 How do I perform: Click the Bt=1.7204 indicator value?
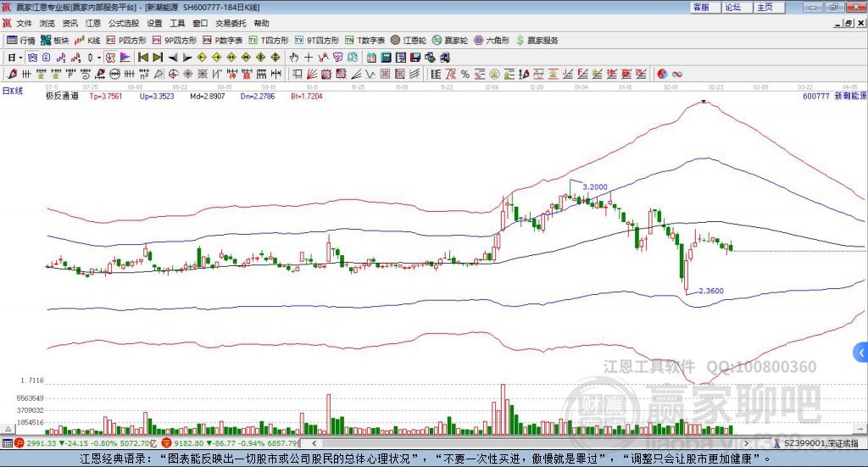pos(307,97)
